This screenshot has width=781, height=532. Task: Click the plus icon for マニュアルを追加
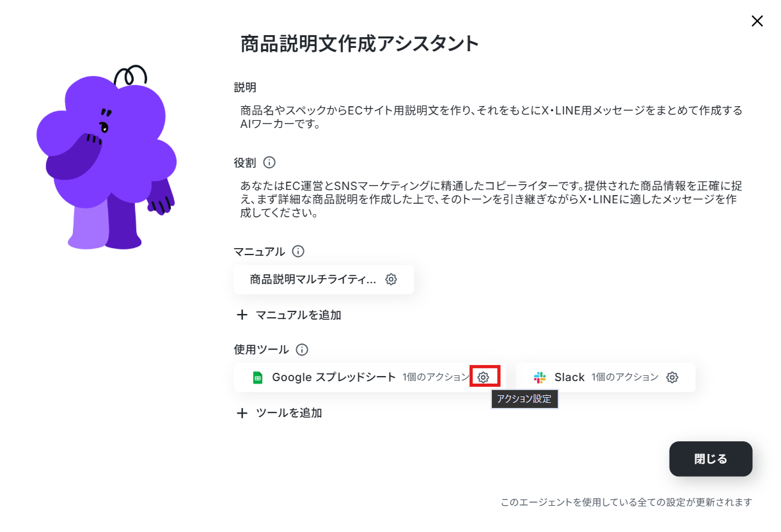[x=242, y=315]
